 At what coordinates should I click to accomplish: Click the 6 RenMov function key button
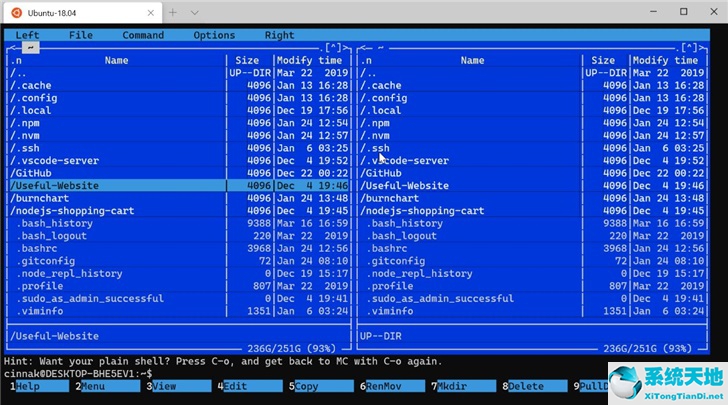point(392,386)
